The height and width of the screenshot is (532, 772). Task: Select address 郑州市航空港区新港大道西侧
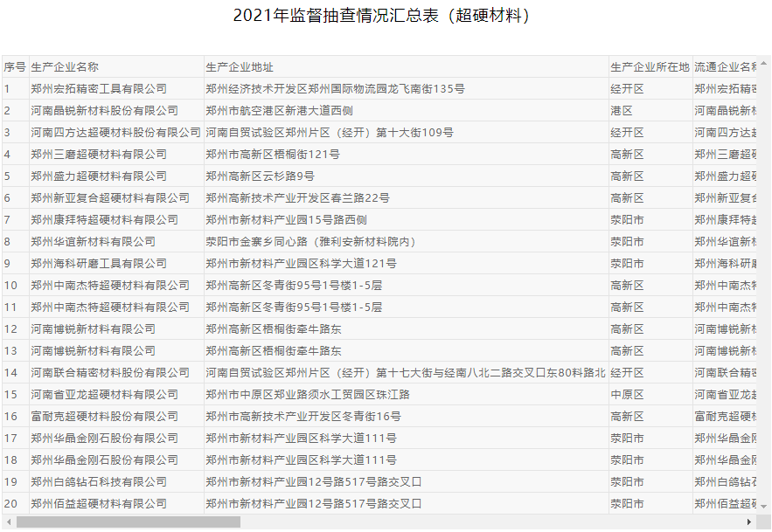click(x=407, y=111)
